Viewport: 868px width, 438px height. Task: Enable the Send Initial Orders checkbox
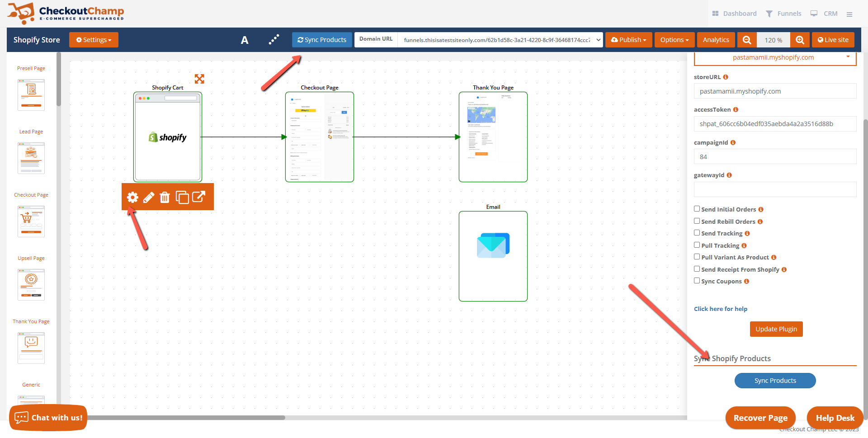coord(697,209)
